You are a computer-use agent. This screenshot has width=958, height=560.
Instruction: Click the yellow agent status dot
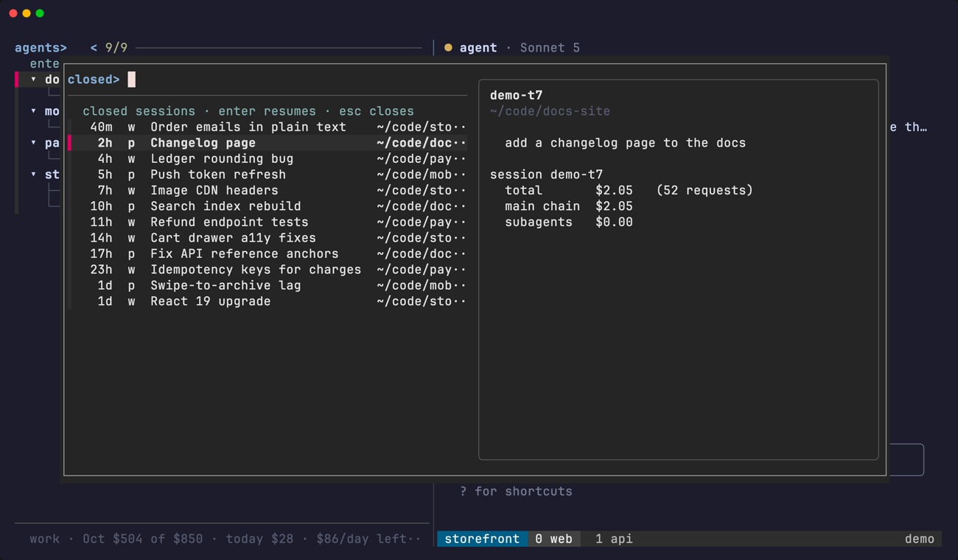[448, 48]
